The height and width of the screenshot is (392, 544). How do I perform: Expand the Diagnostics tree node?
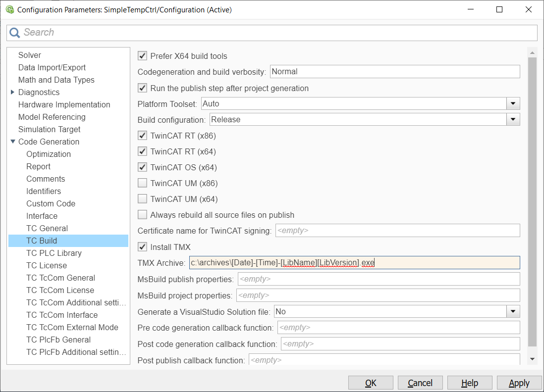coord(13,92)
